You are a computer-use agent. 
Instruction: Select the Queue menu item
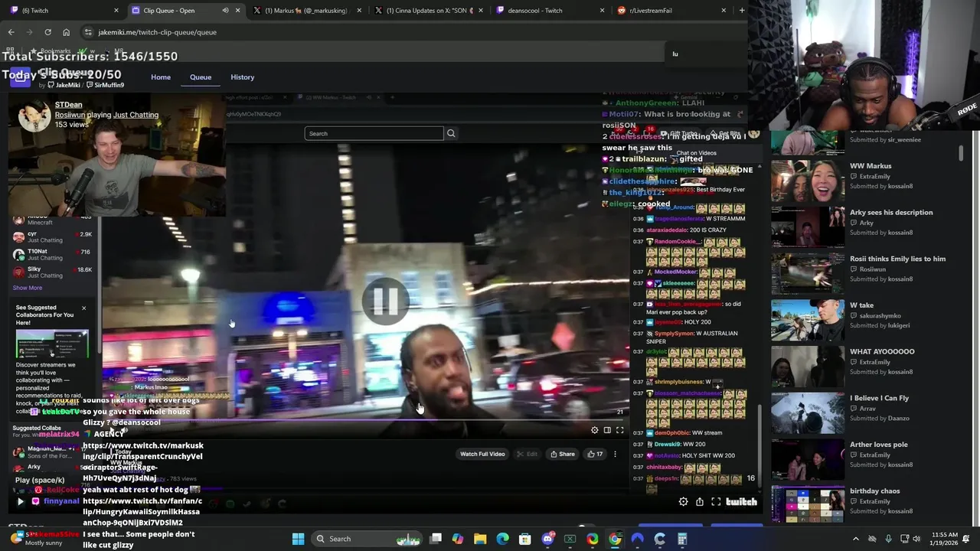(x=201, y=77)
